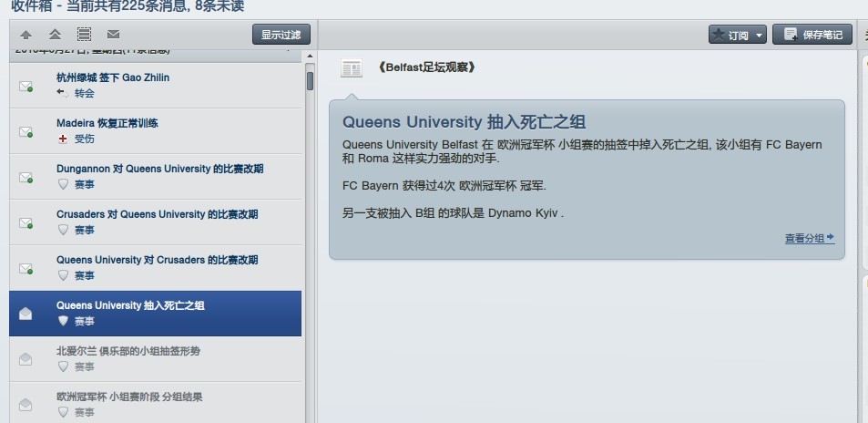The image size is (868, 423).
Task: Click unread envelope icon for Madeira message
Action: (x=26, y=131)
